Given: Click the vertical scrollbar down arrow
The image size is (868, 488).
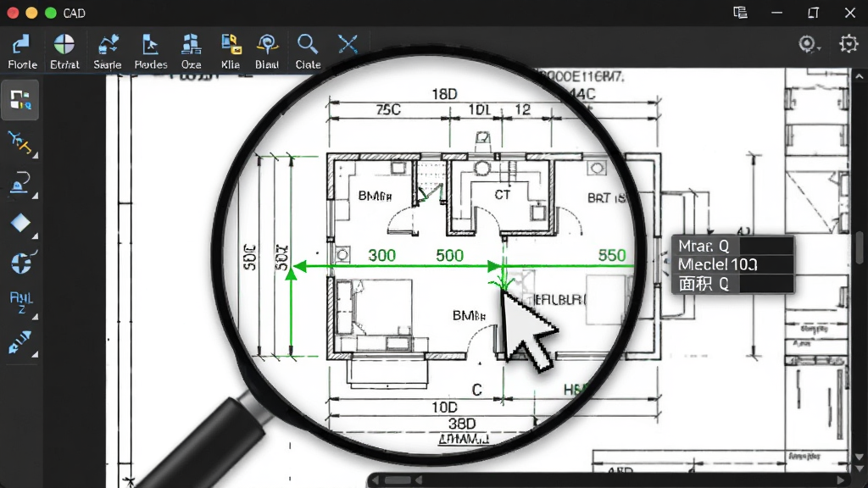Looking at the screenshot, I should pos(860,457).
